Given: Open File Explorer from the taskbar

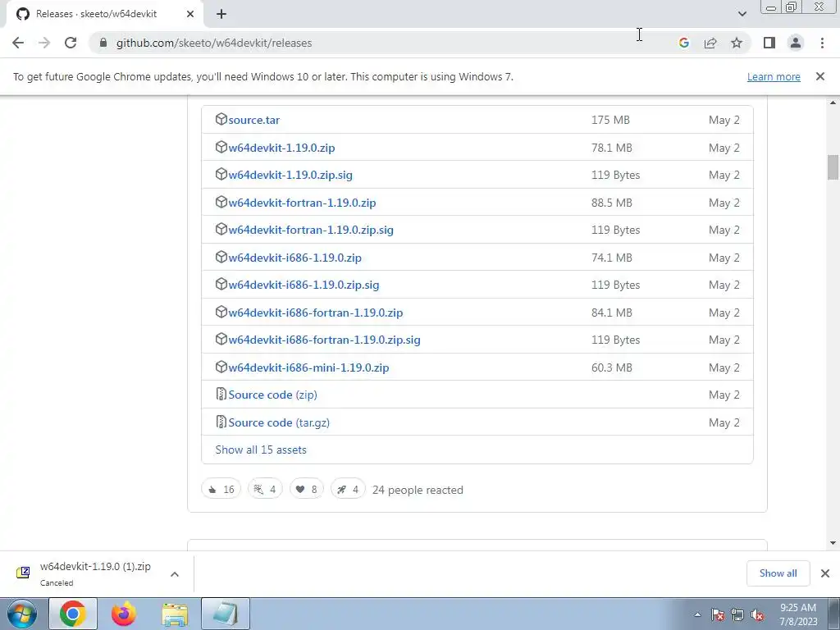Looking at the screenshot, I should [x=176, y=614].
